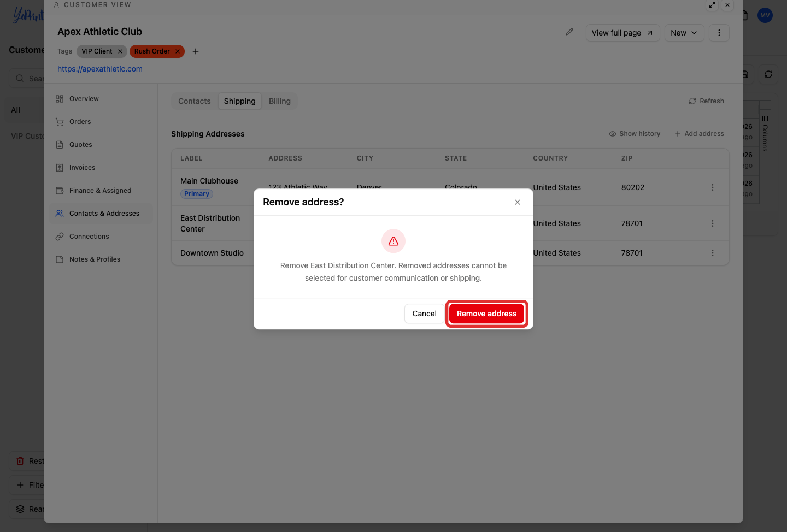The image size is (787, 532).
Task: Open Notes & Profiles section
Action: (101, 259)
